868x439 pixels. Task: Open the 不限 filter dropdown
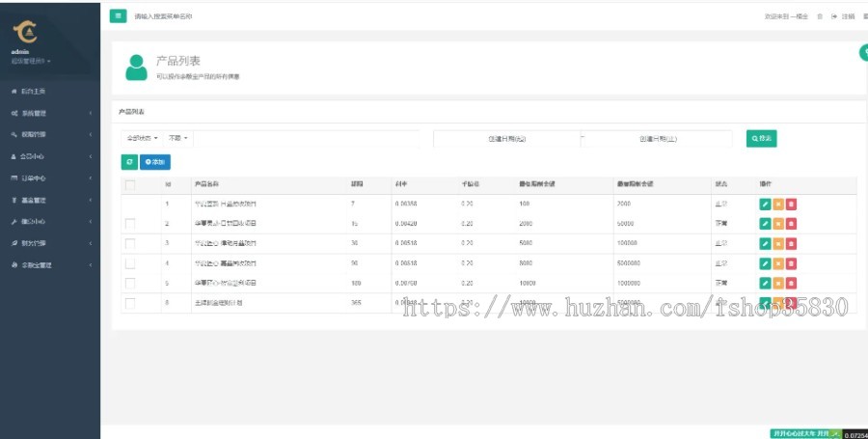pyautogui.click(x=178, y=138)
